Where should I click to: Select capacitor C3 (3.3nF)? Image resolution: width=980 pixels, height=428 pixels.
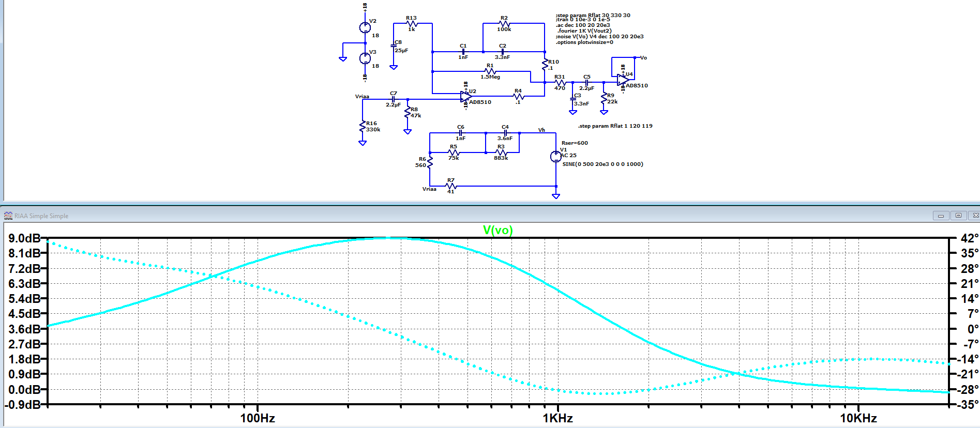(573, 99)
